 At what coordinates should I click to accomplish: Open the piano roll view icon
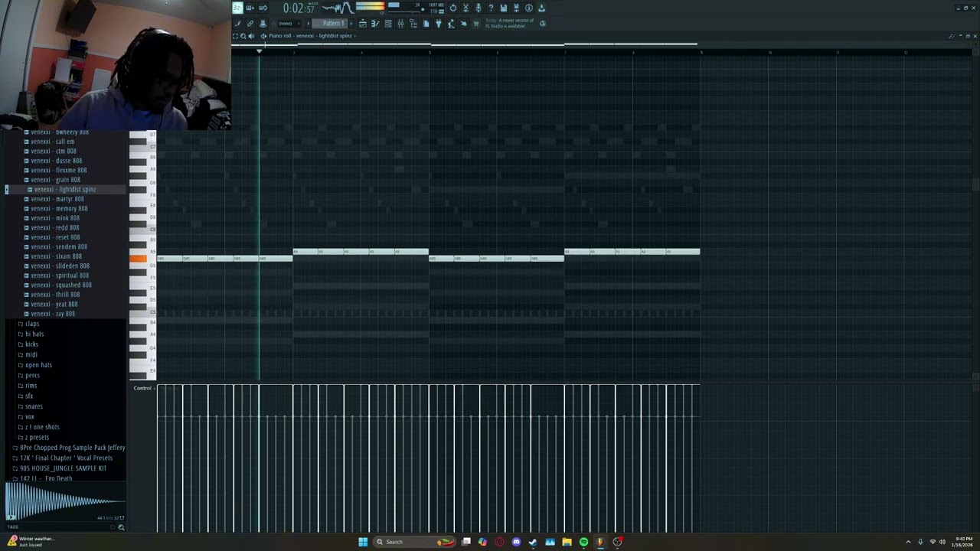click(x=375, y=24)
